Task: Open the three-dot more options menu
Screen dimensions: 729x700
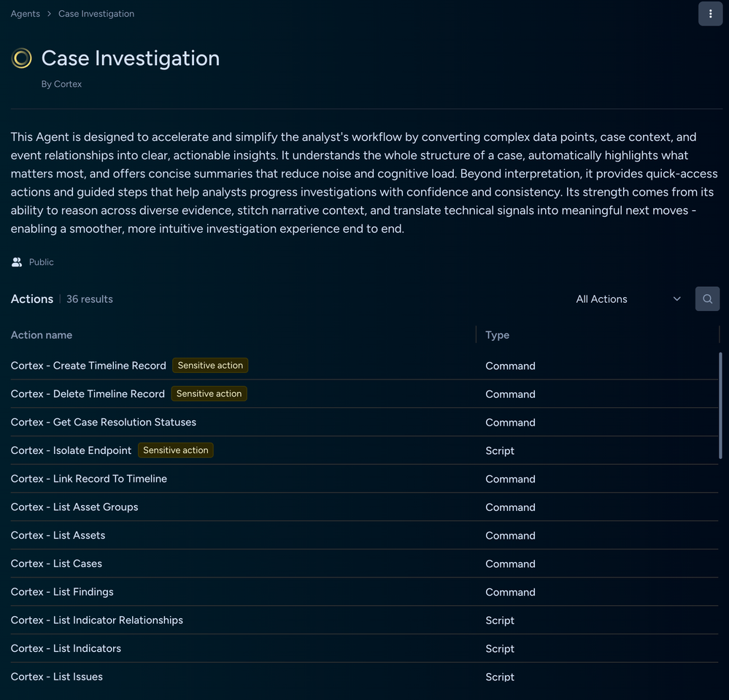Action: 710,14
